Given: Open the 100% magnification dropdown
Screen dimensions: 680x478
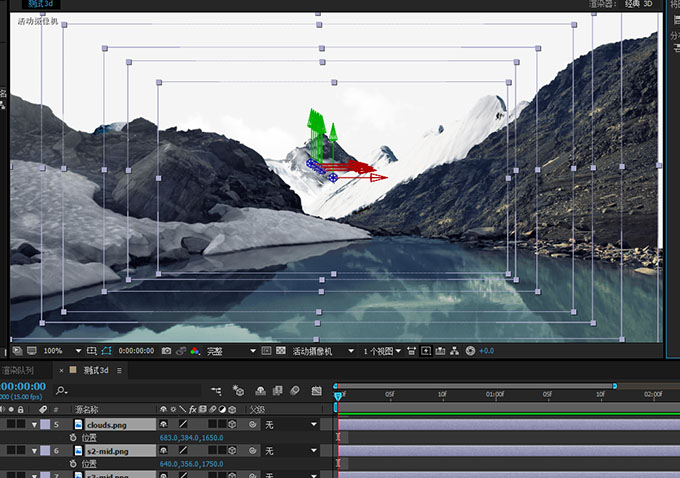Looking at the screenshot, I should 62,351.
